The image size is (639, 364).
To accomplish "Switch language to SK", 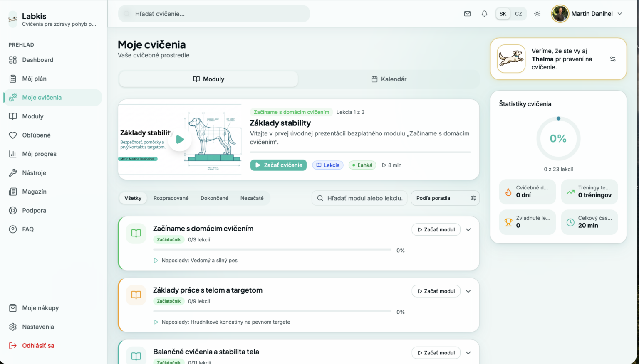I will click(x=503, y=14).
